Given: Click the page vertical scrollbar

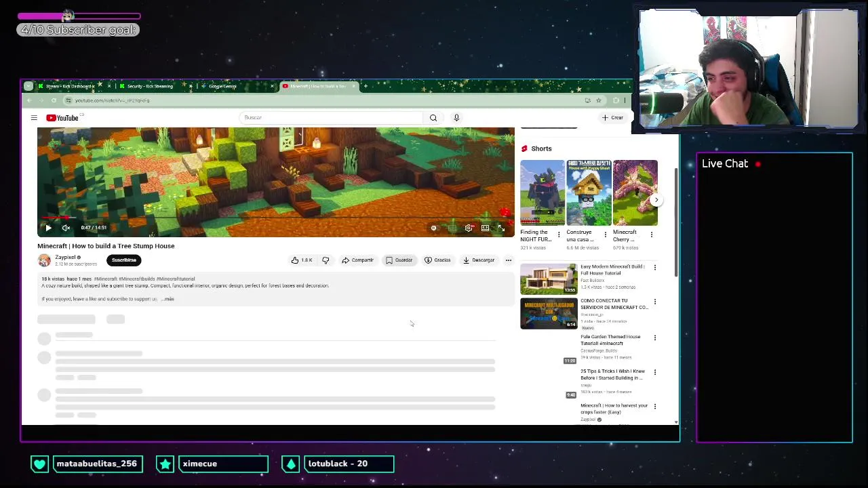Looking at the screenshot, I should [x=675, y=224].
